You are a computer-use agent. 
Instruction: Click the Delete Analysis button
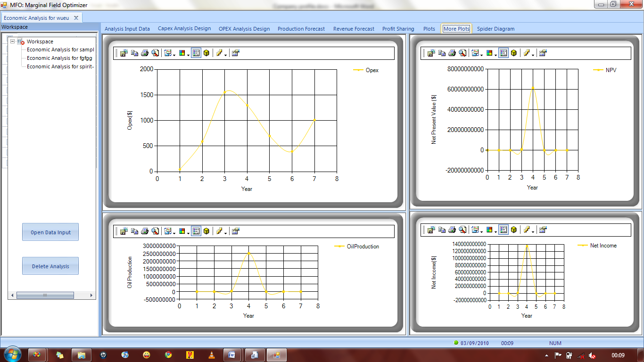50,266
